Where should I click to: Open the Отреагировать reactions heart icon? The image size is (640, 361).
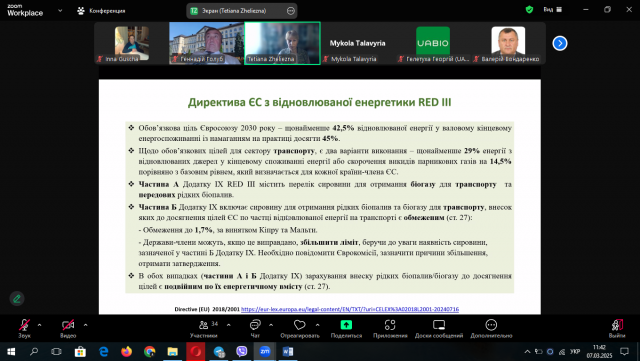[300, 325]
